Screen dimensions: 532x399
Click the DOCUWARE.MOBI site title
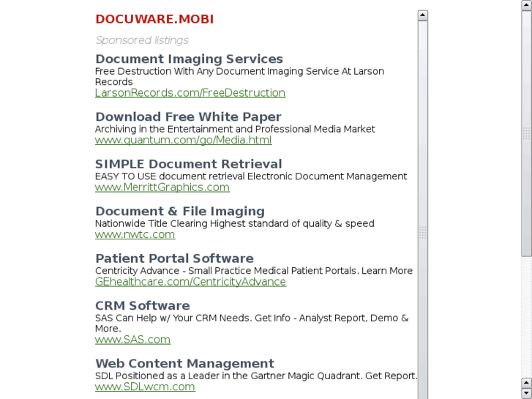(x=154, y=19)
